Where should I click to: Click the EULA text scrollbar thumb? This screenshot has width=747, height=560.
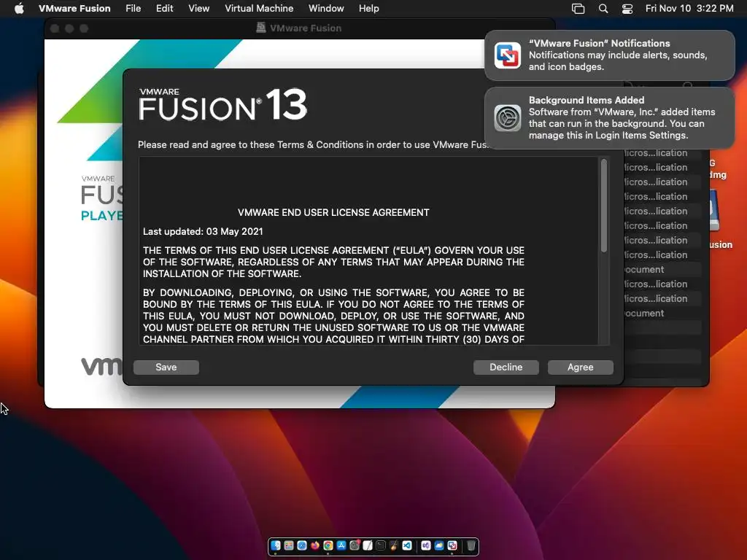603,206
